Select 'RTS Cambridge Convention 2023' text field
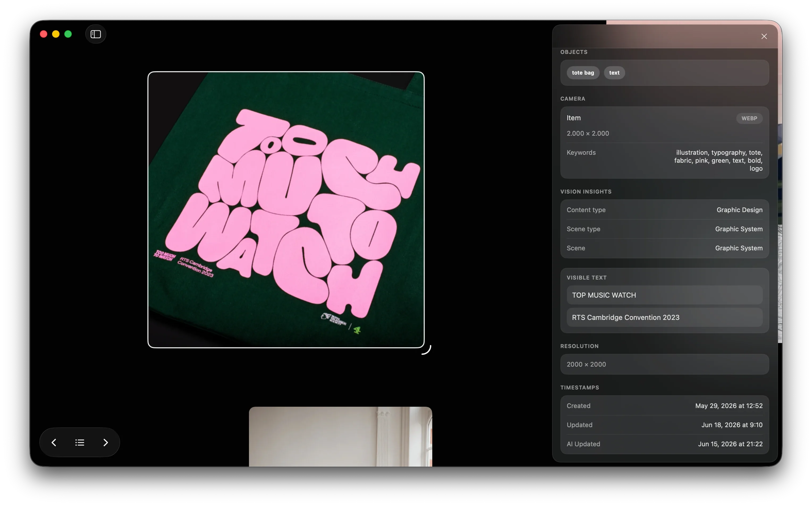 coord(664,317)
